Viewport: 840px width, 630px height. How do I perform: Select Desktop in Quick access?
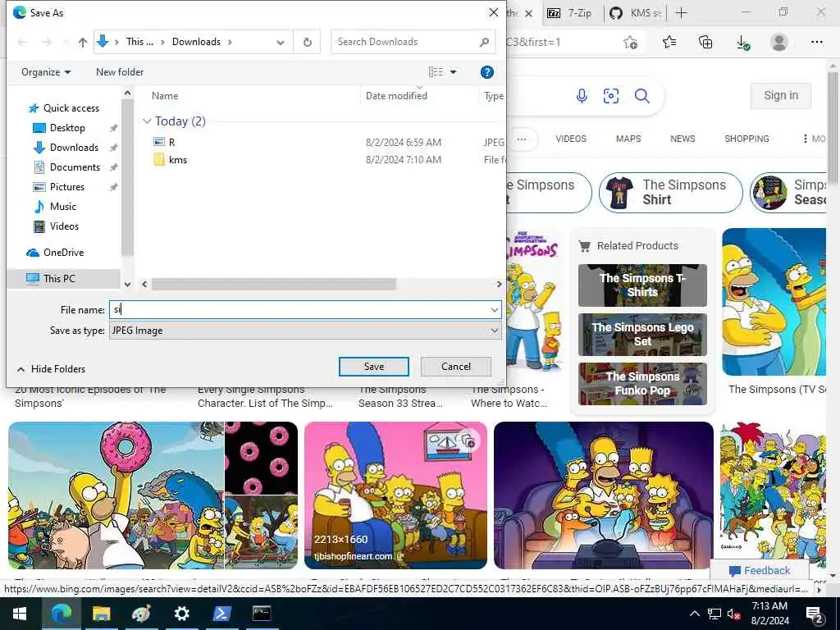67,128
